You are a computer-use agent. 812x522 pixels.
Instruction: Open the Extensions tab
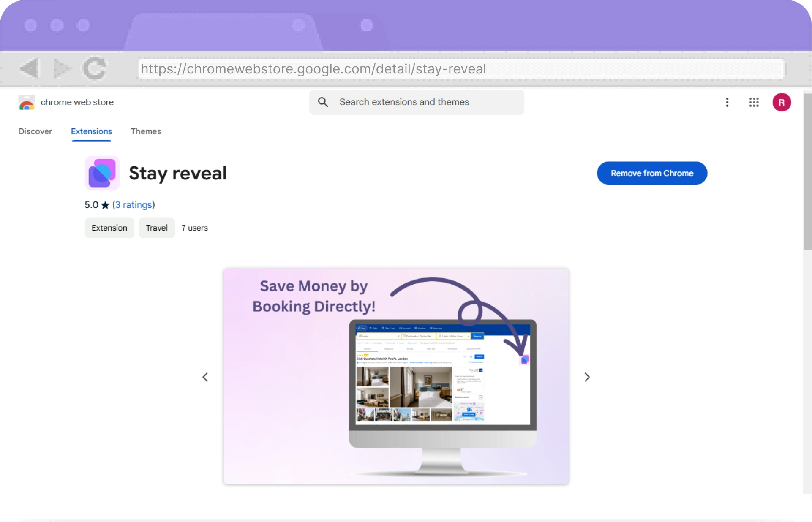pos(91,131)
